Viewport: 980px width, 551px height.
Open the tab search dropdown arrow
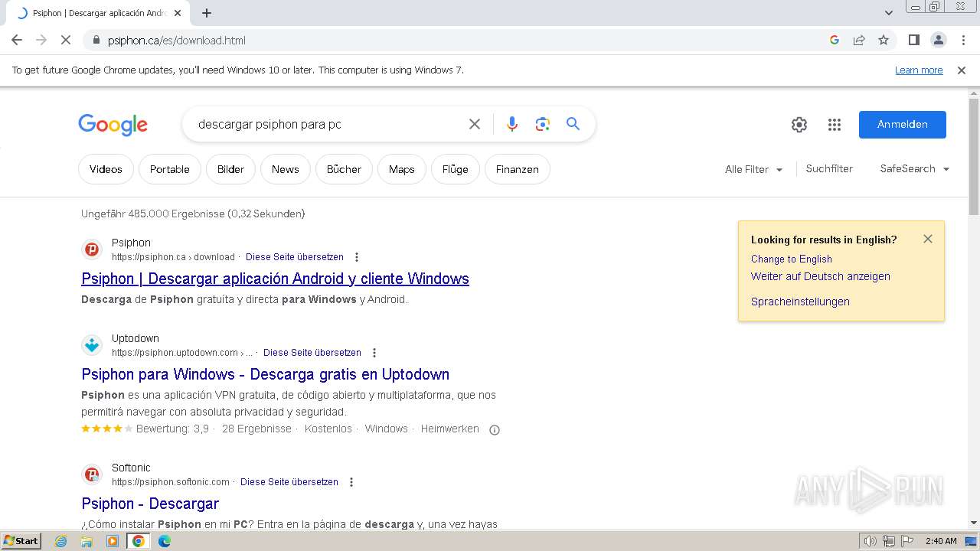(888, 13)
